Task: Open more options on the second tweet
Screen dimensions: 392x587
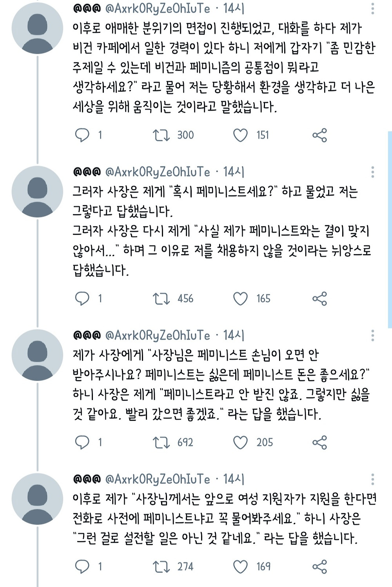Action: pyautogui.click(x=372, y=172)
